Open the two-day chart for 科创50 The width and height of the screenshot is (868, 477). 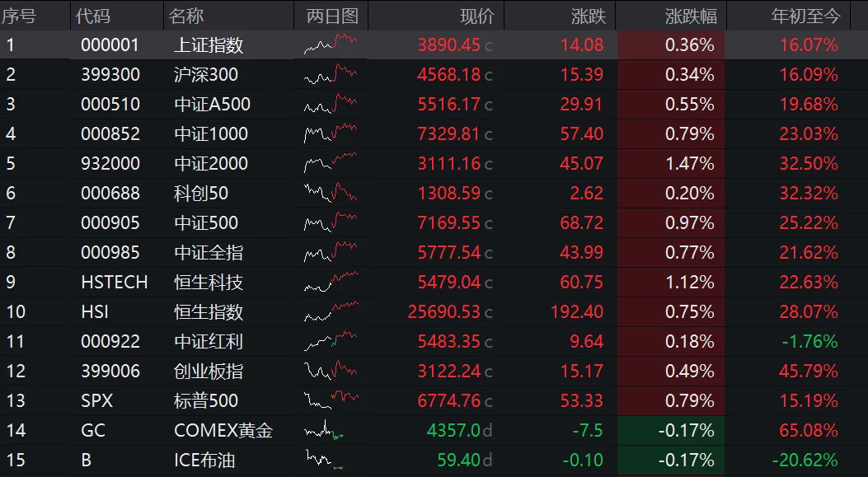pyautogui.click(x=331, y=193)
